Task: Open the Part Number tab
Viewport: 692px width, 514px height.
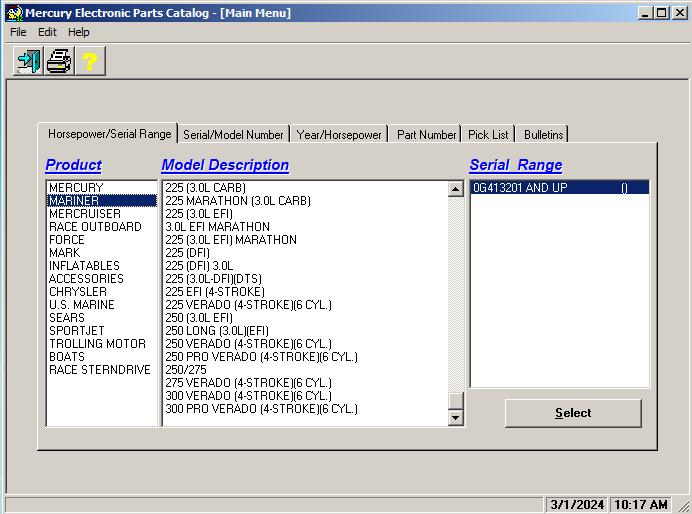Action: tap(426, 134)
